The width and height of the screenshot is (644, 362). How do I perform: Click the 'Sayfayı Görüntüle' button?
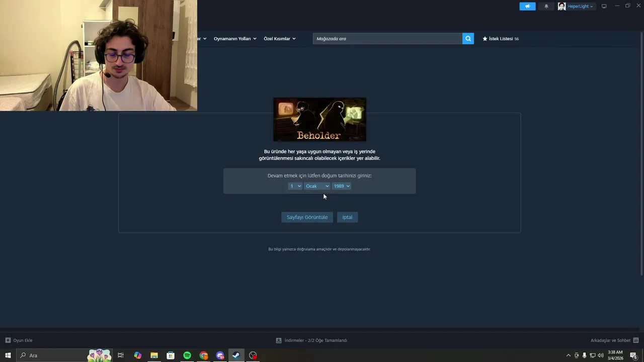[x=307, y=217]
